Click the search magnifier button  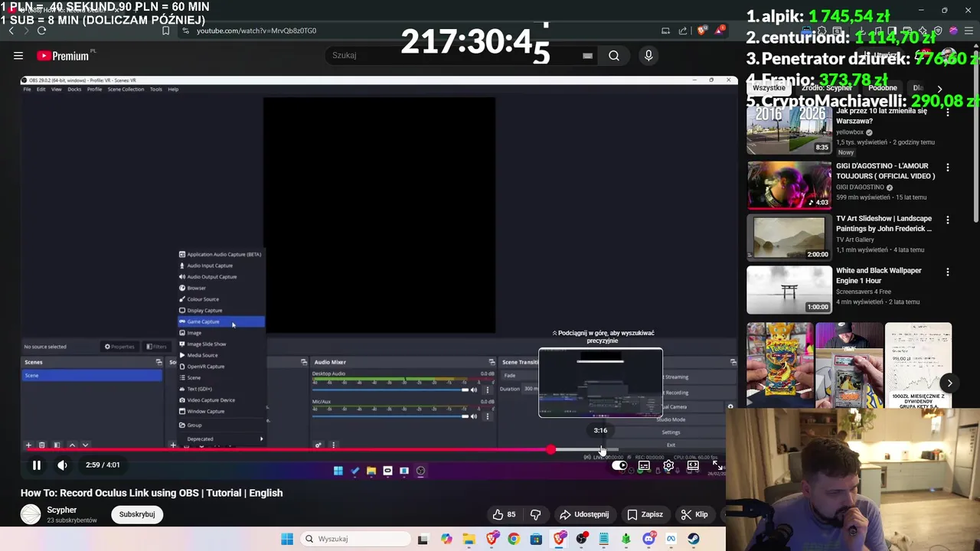[x=614, y=56]
